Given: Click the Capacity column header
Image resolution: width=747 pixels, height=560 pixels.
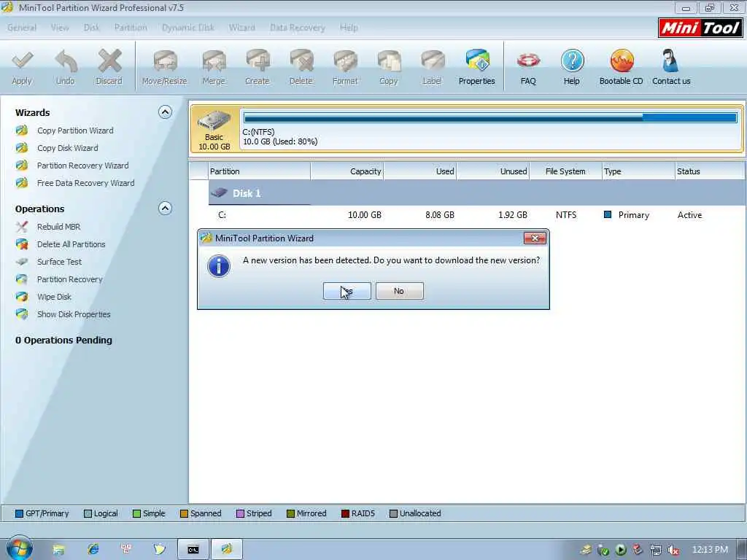Looking at the screenshot, I should [347, 171].
